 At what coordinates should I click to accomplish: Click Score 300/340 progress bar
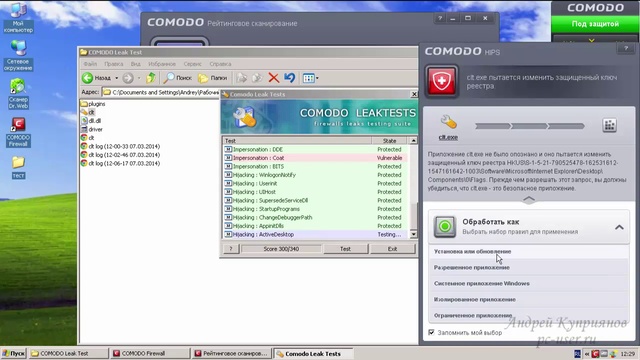click(281, 249)
